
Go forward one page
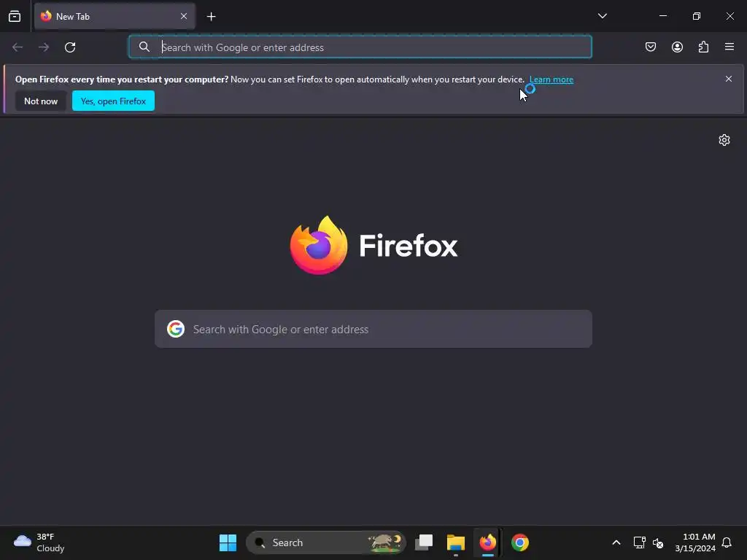click(44, 47)
